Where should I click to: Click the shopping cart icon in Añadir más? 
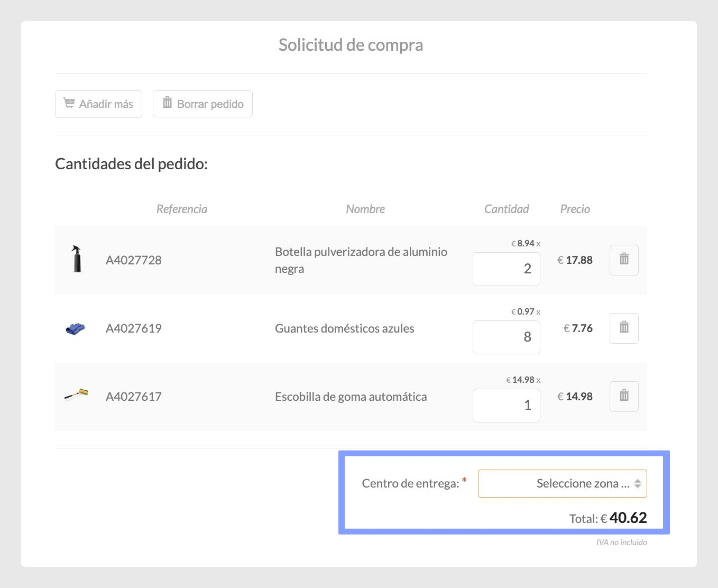pos(69,103)
